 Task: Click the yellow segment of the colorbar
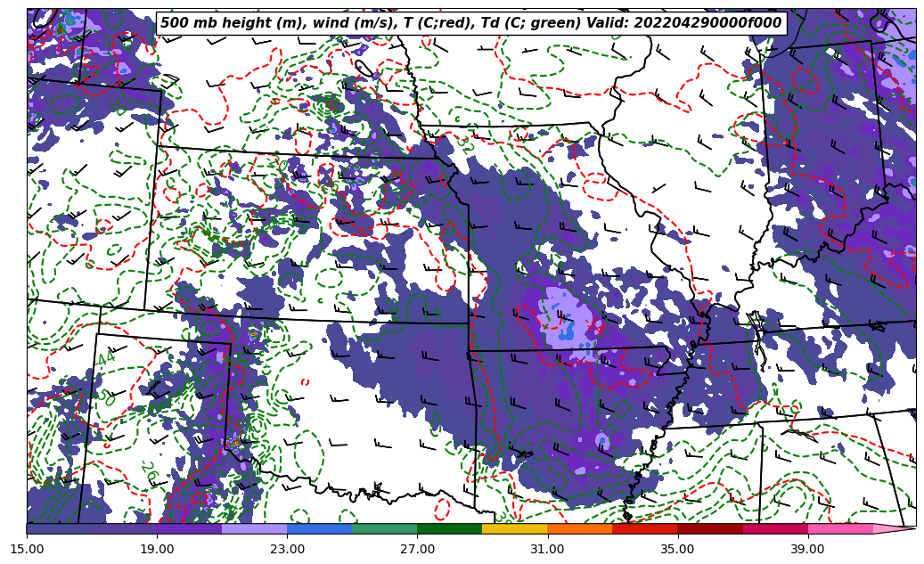click(x=514, y=528)
